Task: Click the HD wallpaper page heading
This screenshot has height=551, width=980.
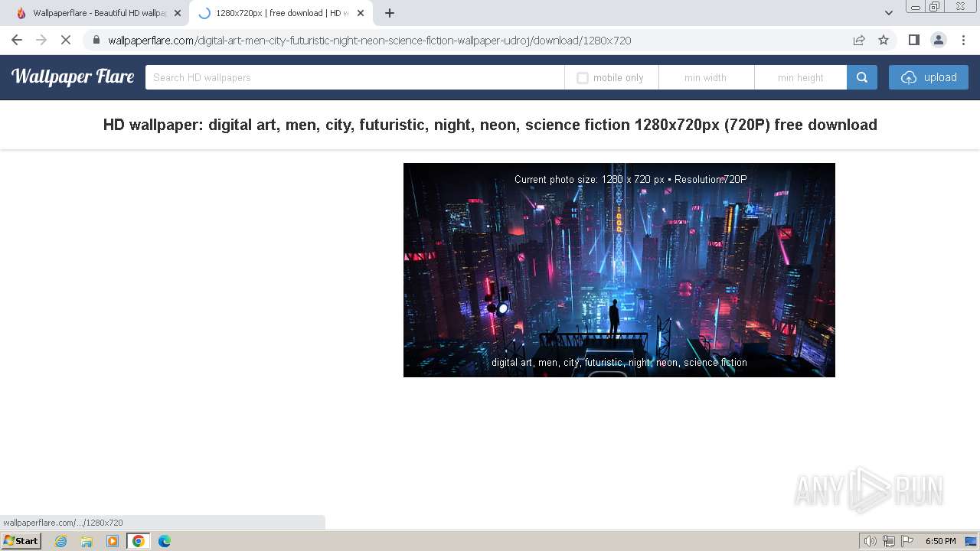Action: tap(490, 125)
